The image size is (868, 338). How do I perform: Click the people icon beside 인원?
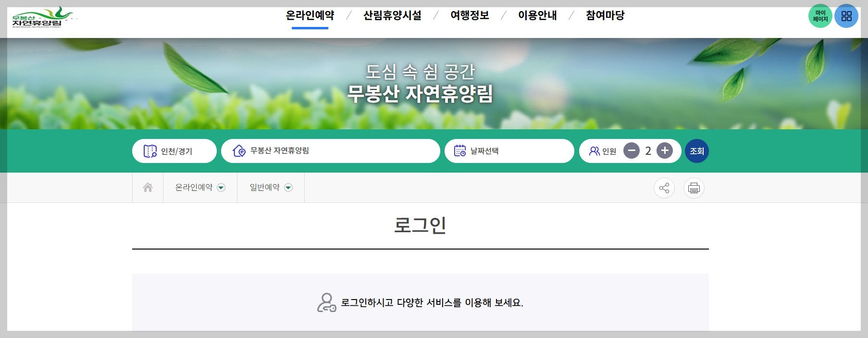tap(595, 151)
